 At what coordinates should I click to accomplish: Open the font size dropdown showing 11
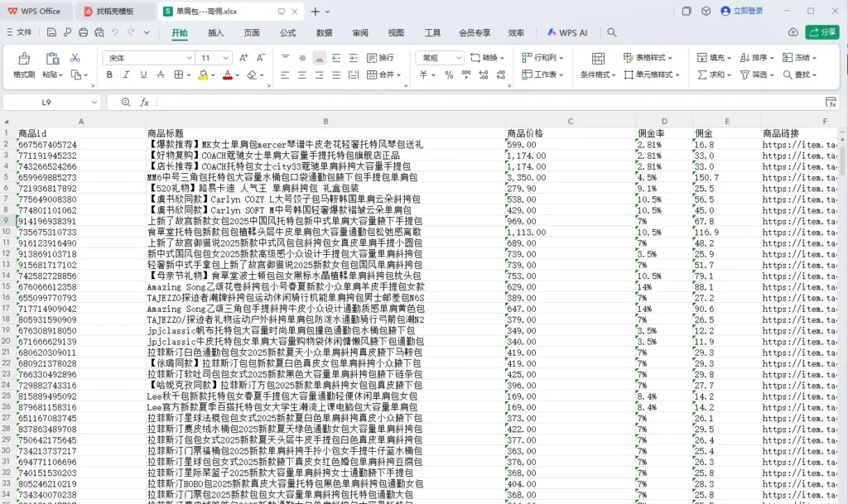click(226, 58)
